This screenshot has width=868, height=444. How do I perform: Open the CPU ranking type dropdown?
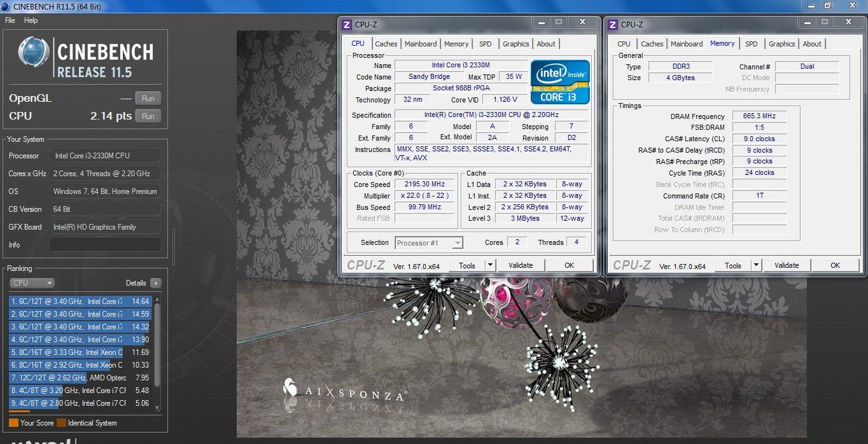(x=32, y=283)
